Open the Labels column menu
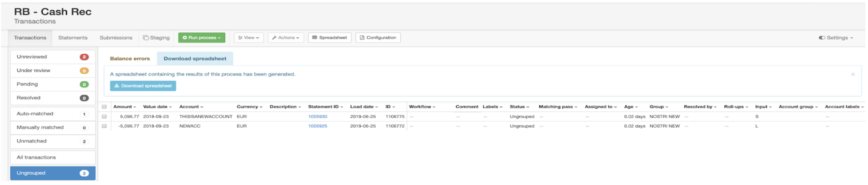 pos(492,107)
